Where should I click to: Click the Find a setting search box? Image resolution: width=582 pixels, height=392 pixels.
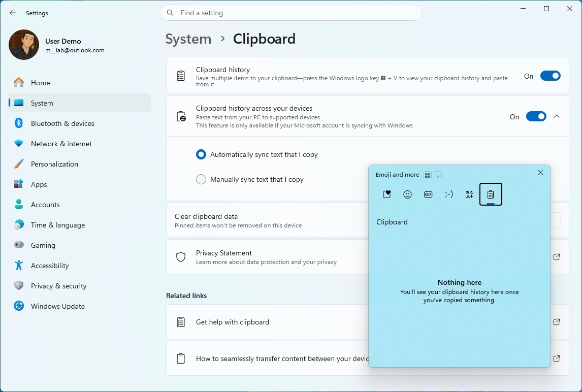(291, 13)
